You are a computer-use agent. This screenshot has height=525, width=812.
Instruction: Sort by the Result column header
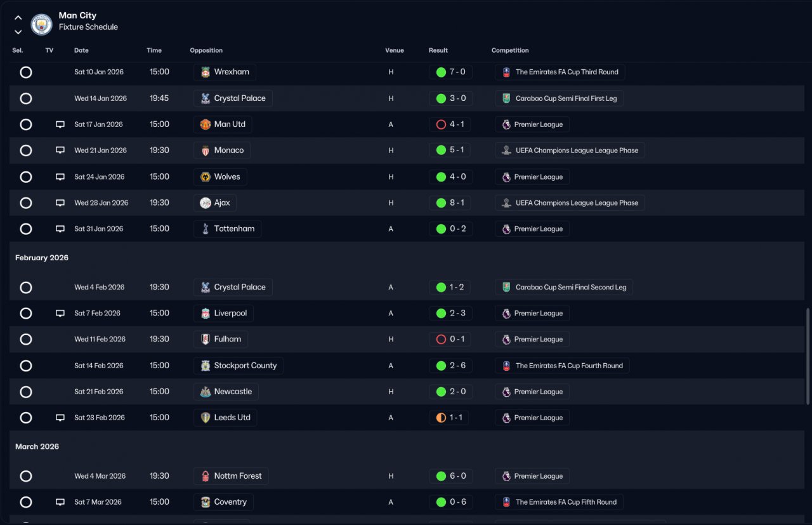(x=438, y=50)
